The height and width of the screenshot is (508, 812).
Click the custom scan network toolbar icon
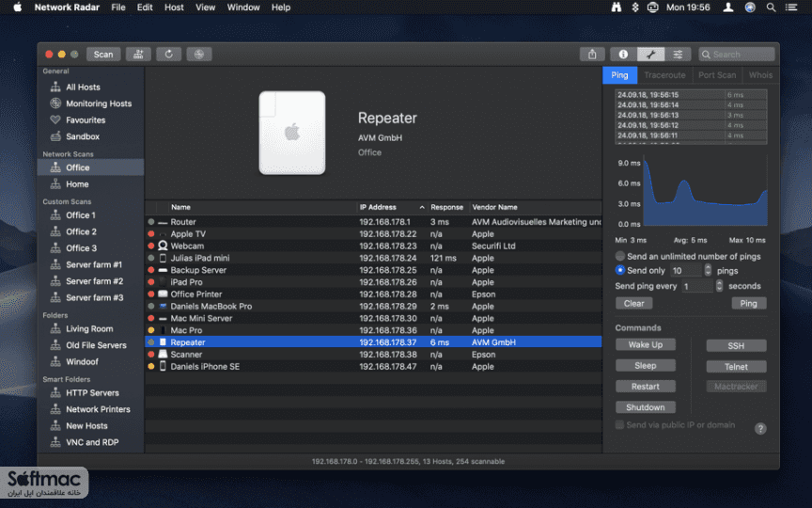point(138,54)
